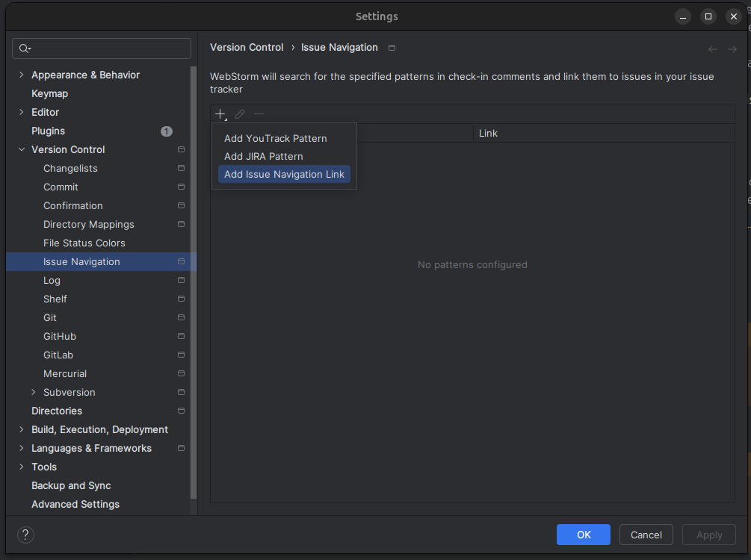This screenshot has height=560, width=751.
Task: Click the project-level icon beside Issue Navigation breadcrumb
Action: coord(392,48)
